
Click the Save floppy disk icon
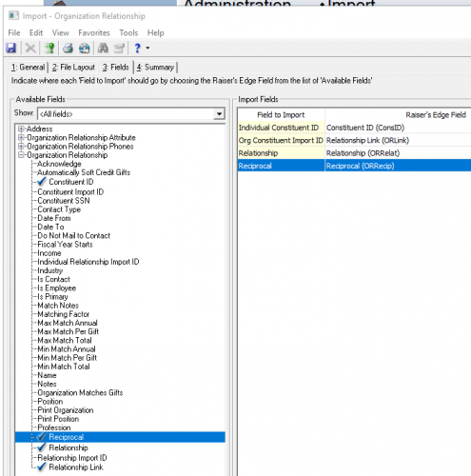click(11, 49)
